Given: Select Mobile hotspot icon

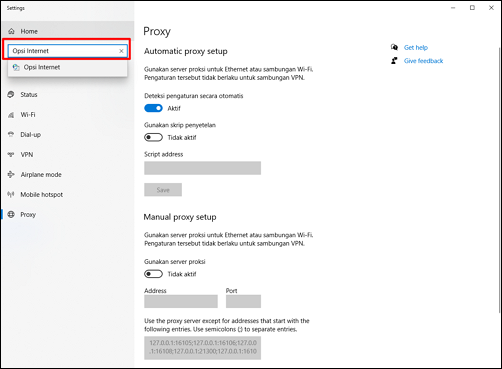Looking at the screenshot, I should (11, 194).
